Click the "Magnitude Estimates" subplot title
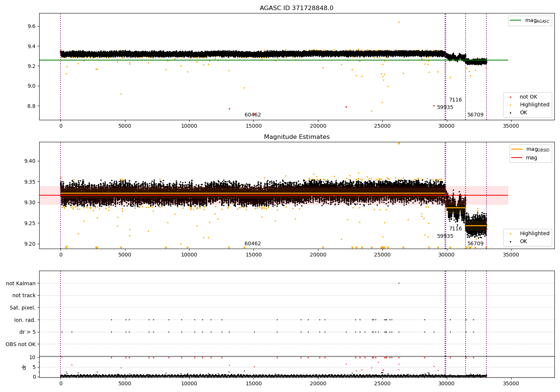 point(296,137)
